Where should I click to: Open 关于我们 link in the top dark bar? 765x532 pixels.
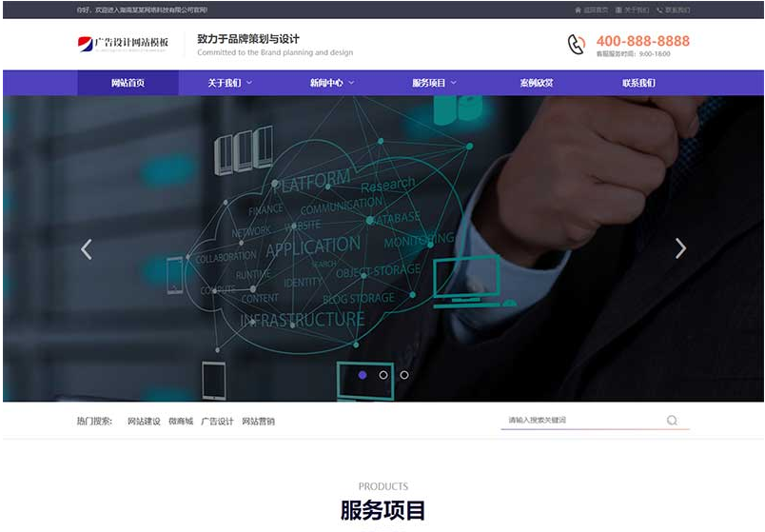pyautogui.click(x=633, y=10)
